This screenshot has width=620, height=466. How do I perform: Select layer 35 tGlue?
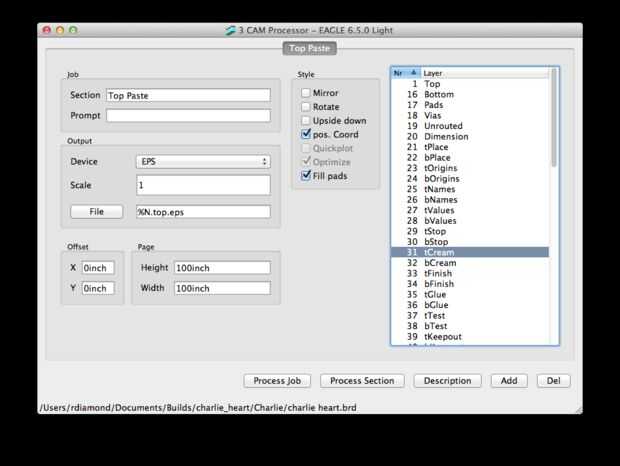470,294
